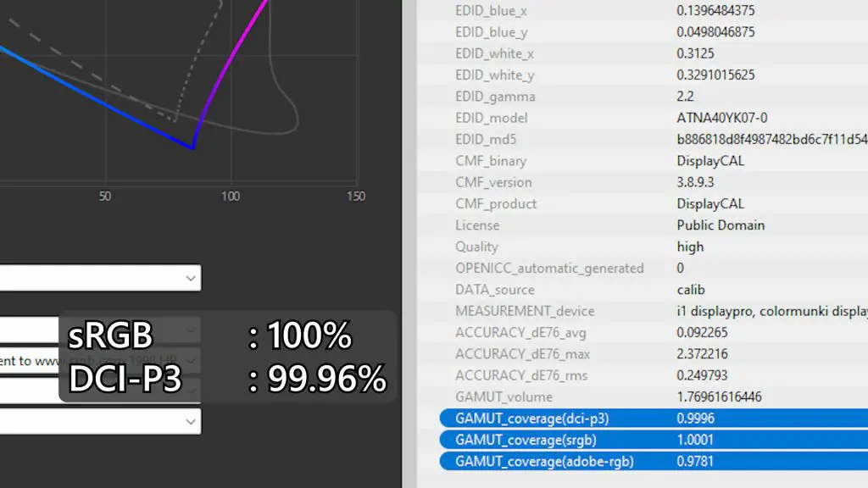Select the GAMUT_coverage(srgb) row
The height and width of the screenshot is (488, 868).
click(x=654, y=440)
